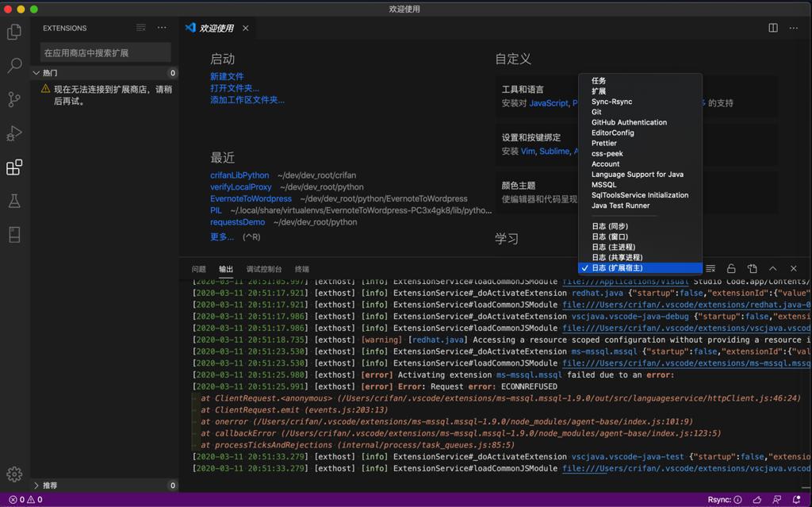
Task: Click the Vim keybinding install link
Action: 527,152
